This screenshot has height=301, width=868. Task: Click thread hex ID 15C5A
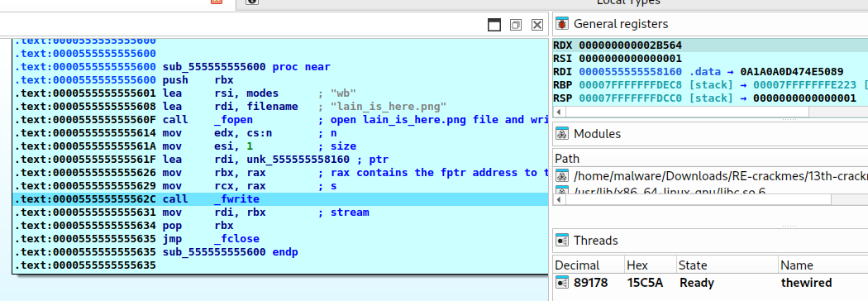pyautogui.click(x=645, y=283)
